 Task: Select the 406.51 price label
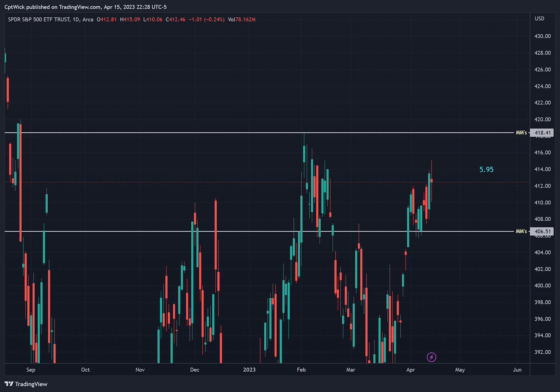(x=542, y=231)
